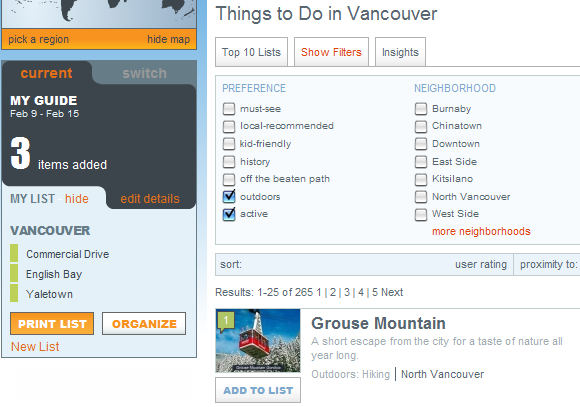Select the switch guide tab
The width and height of the screenshot is (580, 407).
coord(144,73)
